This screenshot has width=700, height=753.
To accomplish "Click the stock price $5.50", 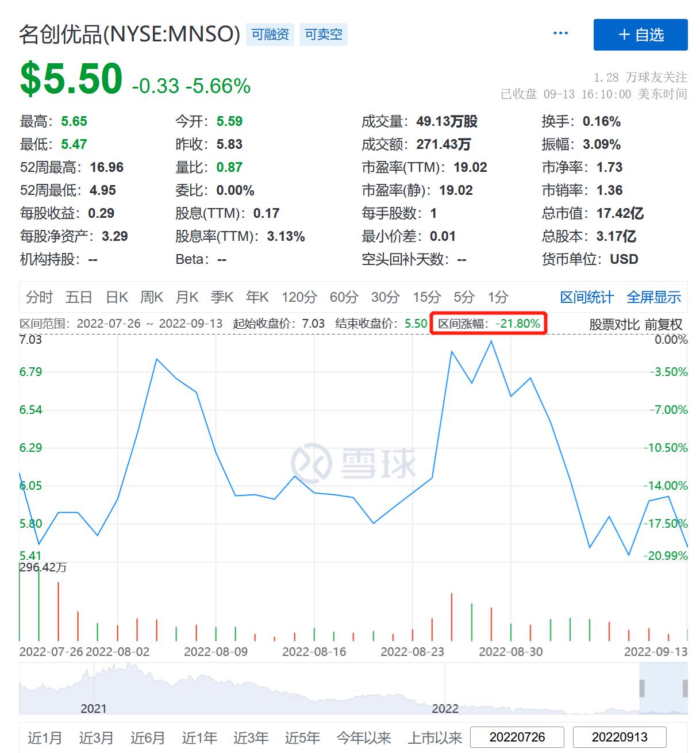I will click(71, 79).
